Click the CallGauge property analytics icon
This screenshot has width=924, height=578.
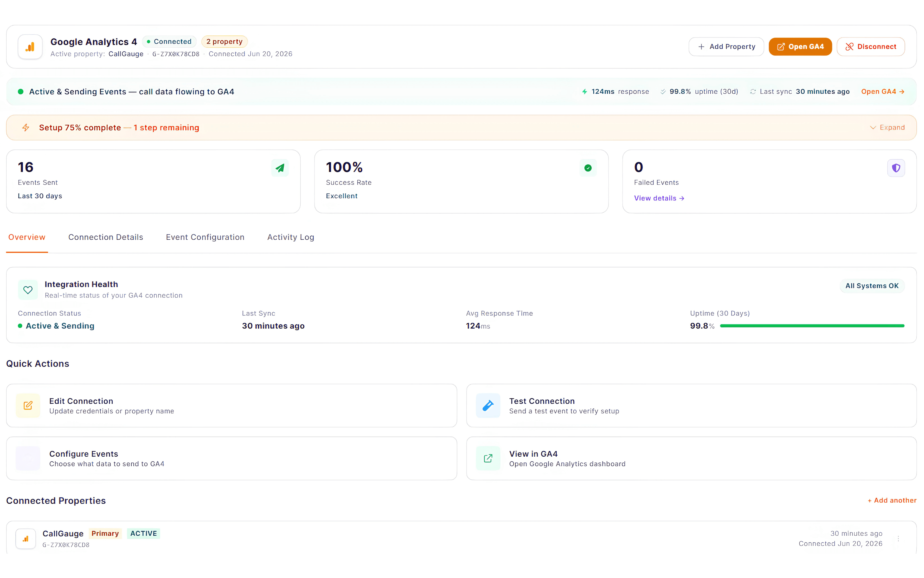(x=26, y=539)
